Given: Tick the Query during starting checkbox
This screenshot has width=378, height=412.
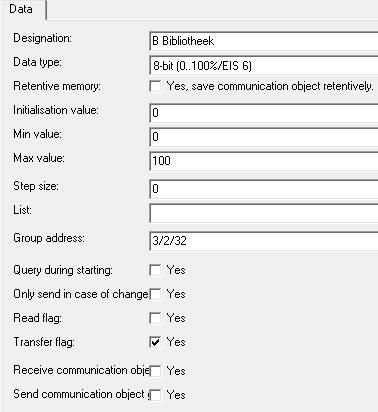Looking at the screenshot, I should [x=155, y=270].
